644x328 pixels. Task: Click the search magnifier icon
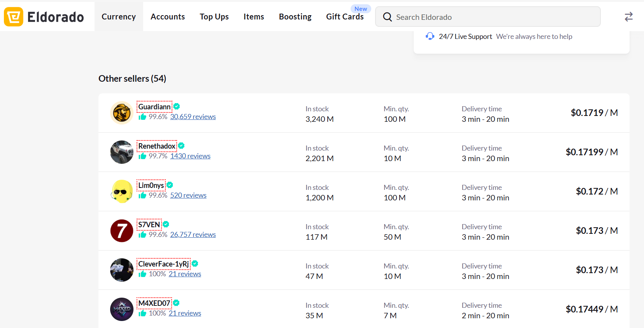pos(387,17)
